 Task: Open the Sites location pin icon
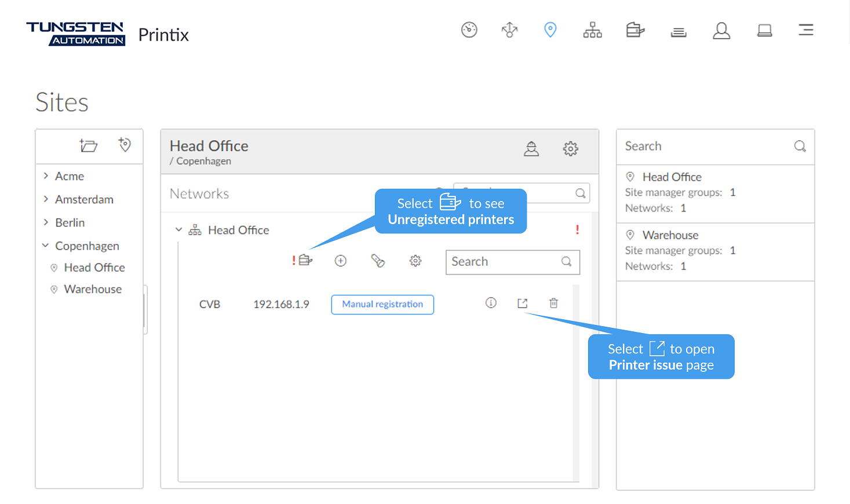pos(550,30)
